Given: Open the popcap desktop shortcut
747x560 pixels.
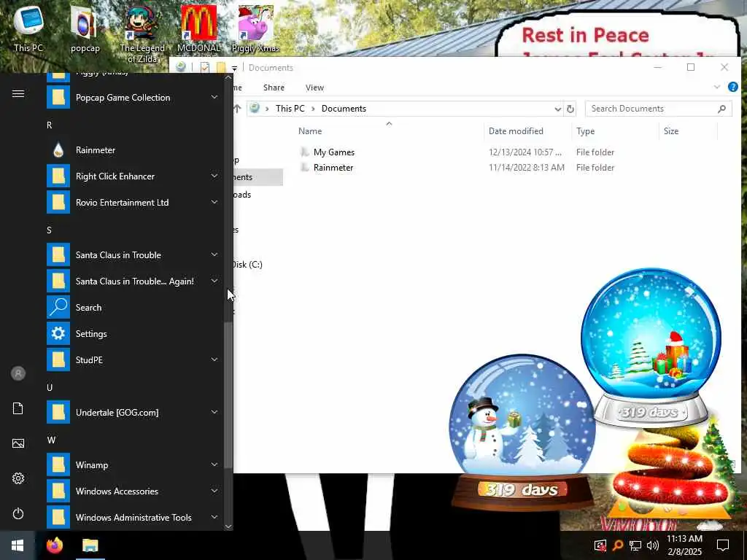Looking at the screenshot, I should tap(85, 29).
